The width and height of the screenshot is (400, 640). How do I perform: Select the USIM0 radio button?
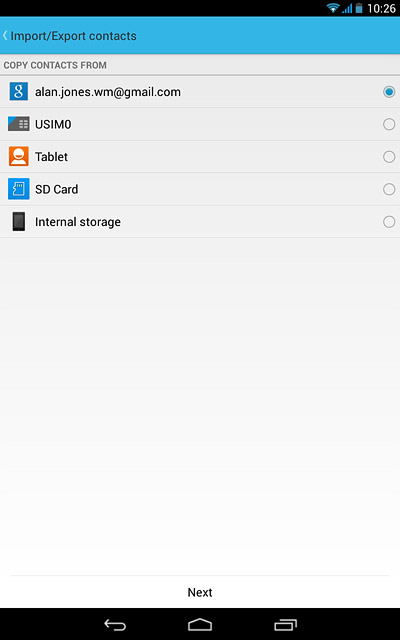389,124
